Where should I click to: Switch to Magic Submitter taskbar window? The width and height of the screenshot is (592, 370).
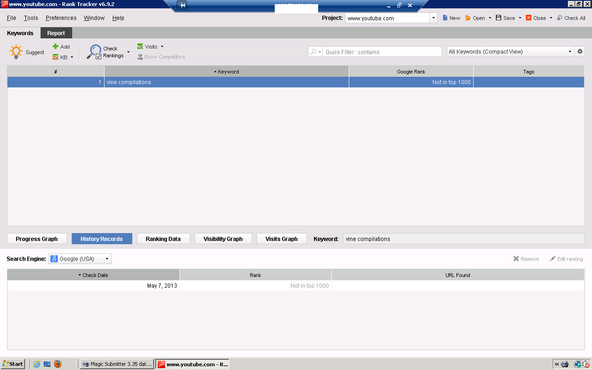[117, 364]
